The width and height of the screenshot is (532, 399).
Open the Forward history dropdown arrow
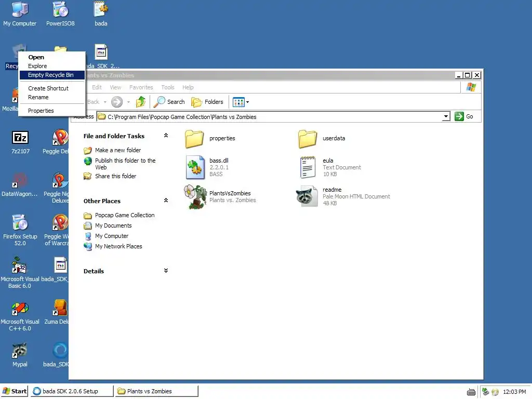(x=129, y=102)
